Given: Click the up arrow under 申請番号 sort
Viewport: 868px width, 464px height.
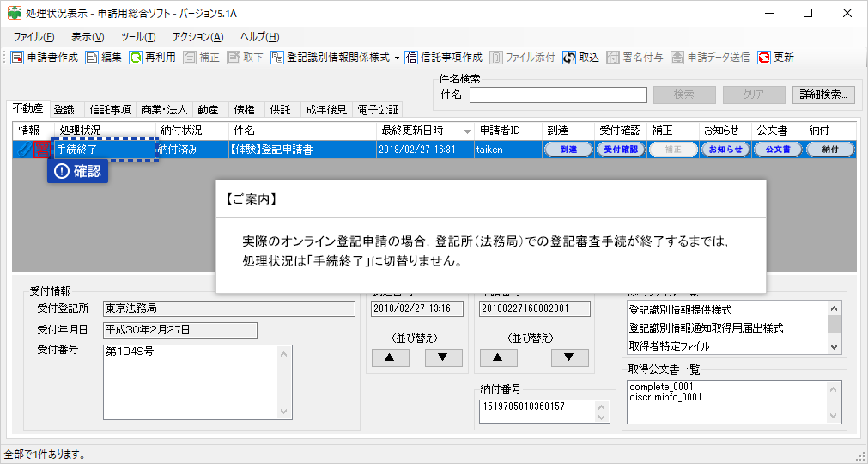Looking at the screenshot, I should (x=498, y=357).
